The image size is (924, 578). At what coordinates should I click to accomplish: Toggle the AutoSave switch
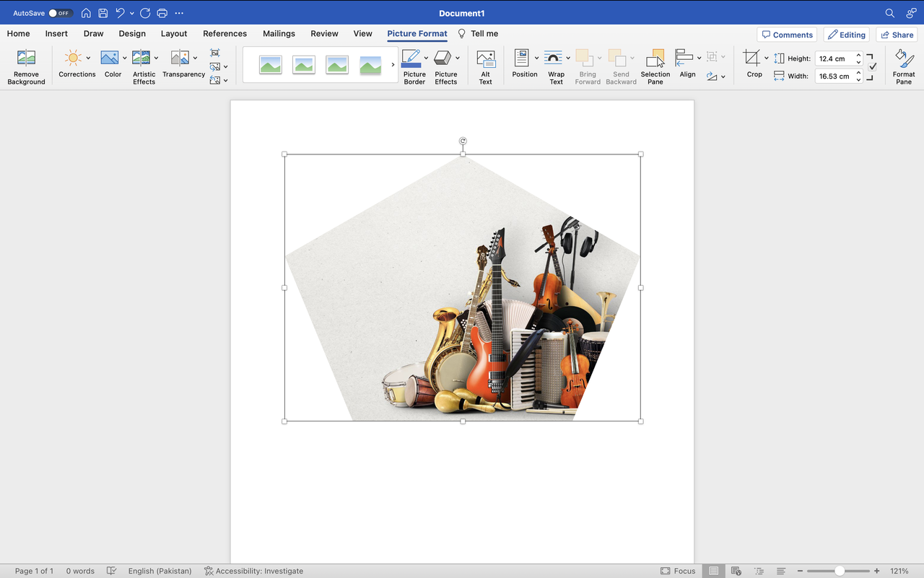pyautogui.click(x=61, y=13)
